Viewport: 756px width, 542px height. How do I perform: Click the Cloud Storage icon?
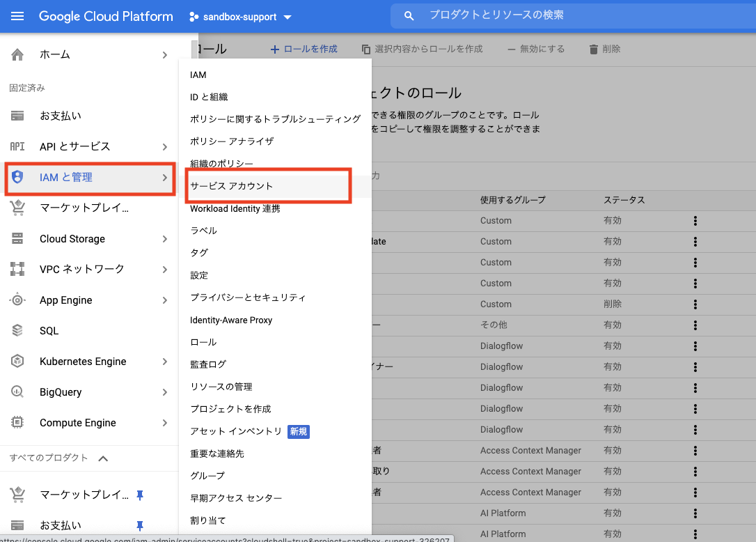point(17,238)
